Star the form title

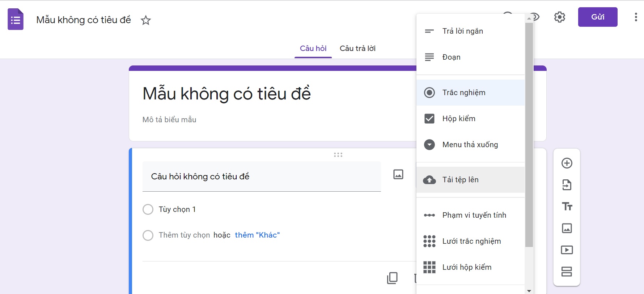(x=146, y=20)
